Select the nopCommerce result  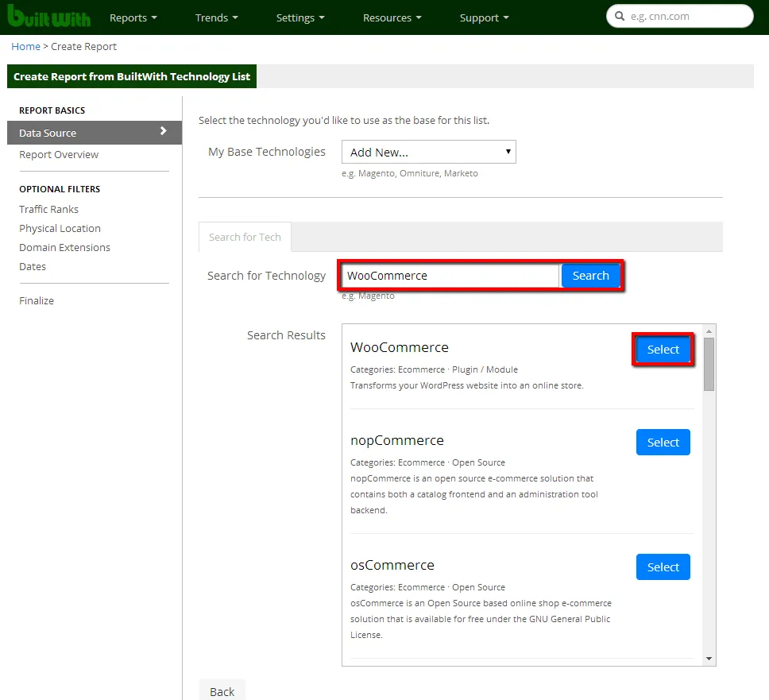click(663, 443)
